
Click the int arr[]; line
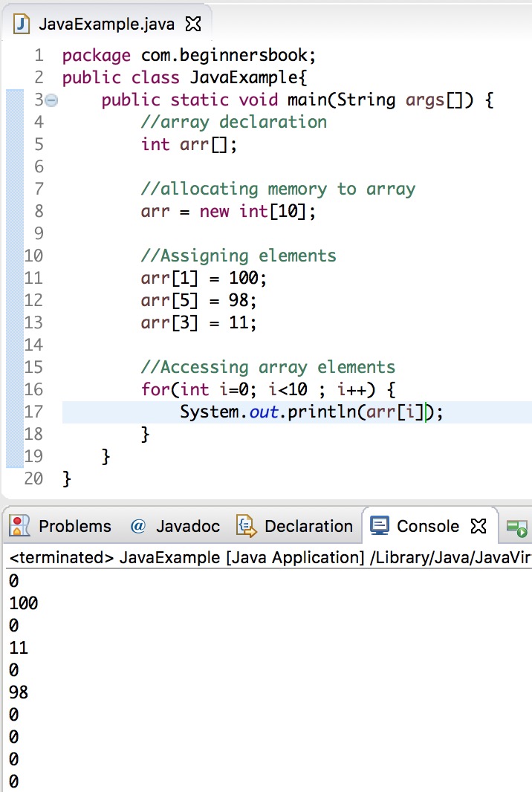[x=189, y=144]
